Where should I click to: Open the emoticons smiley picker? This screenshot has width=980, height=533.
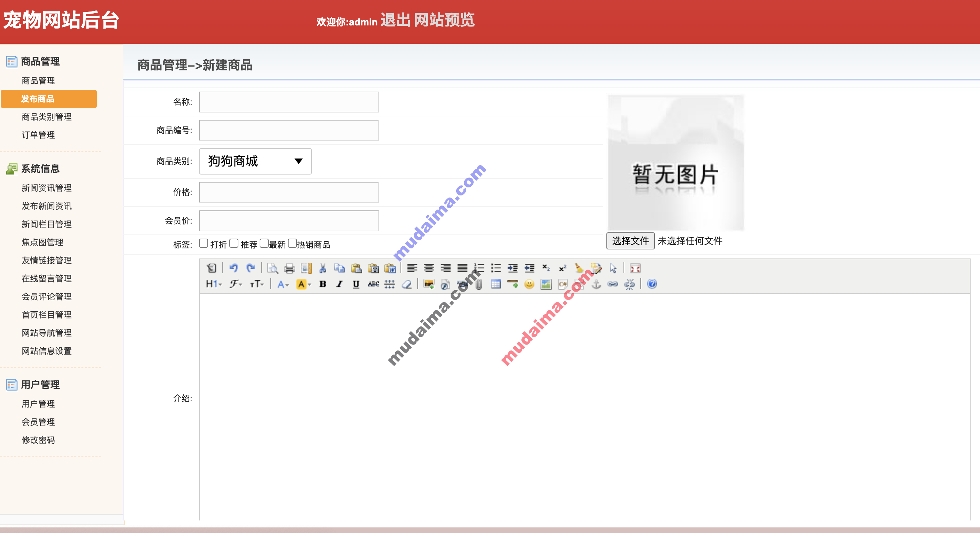coord(529,284)
